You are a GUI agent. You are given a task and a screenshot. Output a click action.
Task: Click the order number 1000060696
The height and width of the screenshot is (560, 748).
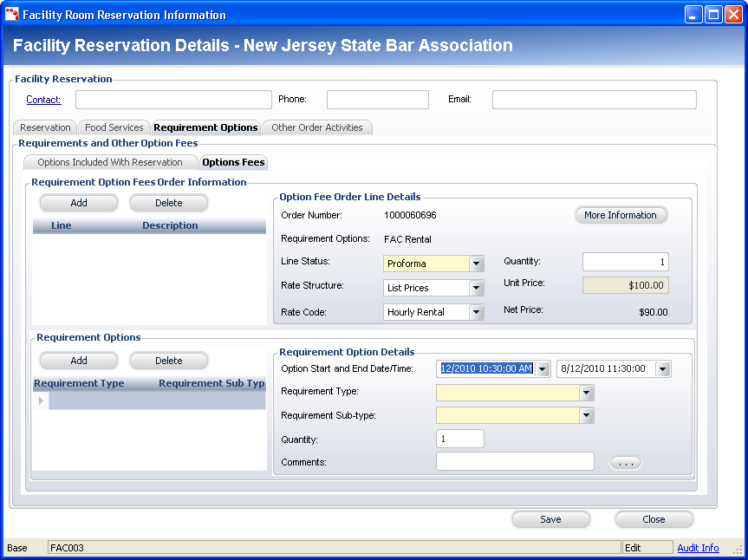coord(410,215)
